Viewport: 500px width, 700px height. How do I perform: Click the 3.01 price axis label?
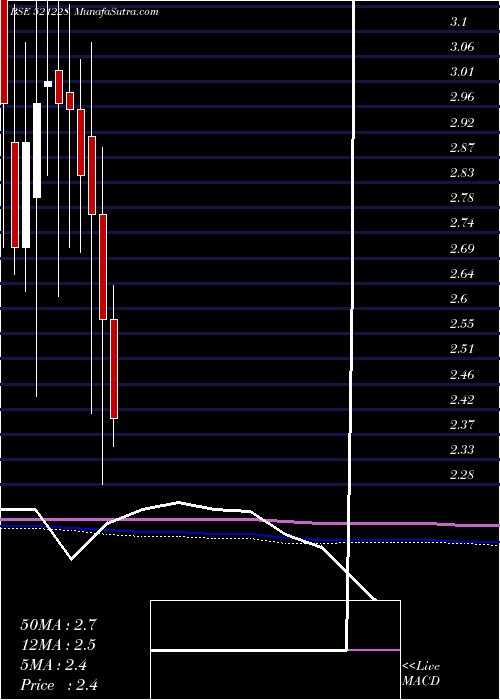[x=462, y=72]
